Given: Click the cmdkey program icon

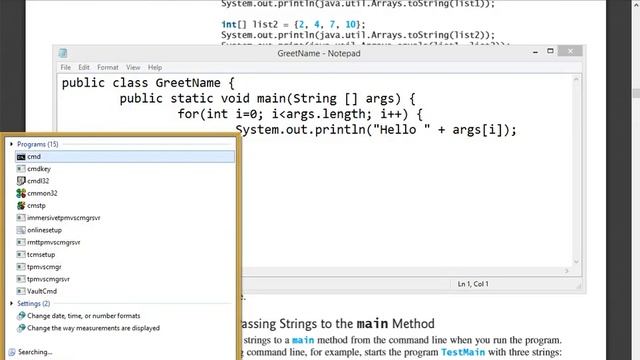Looking at the screenshot, I should click(21, 169).
